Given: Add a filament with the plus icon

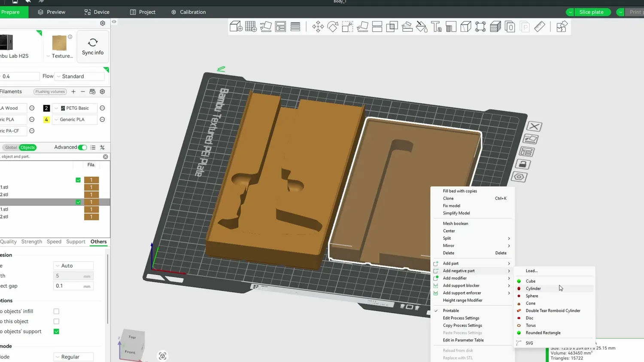Looking at the screenshot, I should tap(73, 91).
